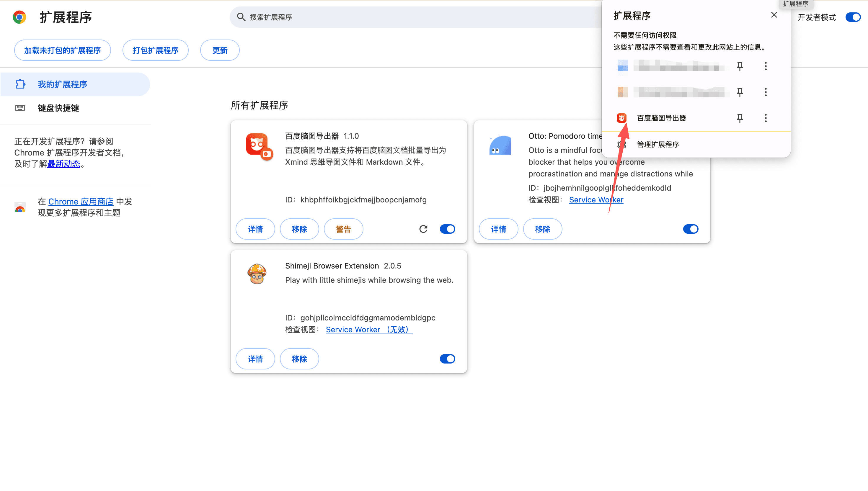The width and height of the screenshot is (868, 491).
Task: Open three-dot menu for second blurred extension
Action: pos(766,92)
